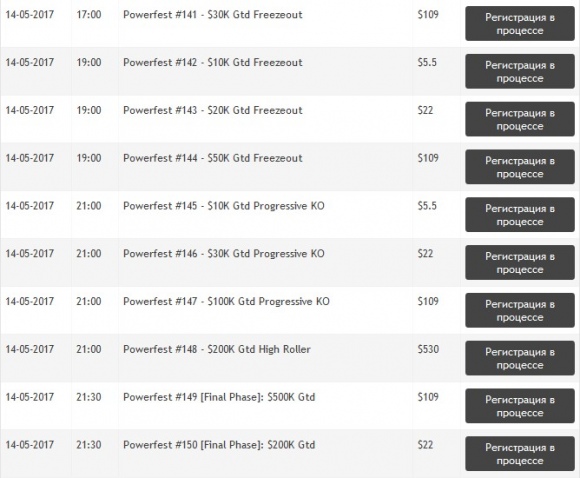Click registration button for Powerfest #148 High Roller
The height and width of the screenshot is (478, 580).
pyautogui.click(x=520, y=358)
